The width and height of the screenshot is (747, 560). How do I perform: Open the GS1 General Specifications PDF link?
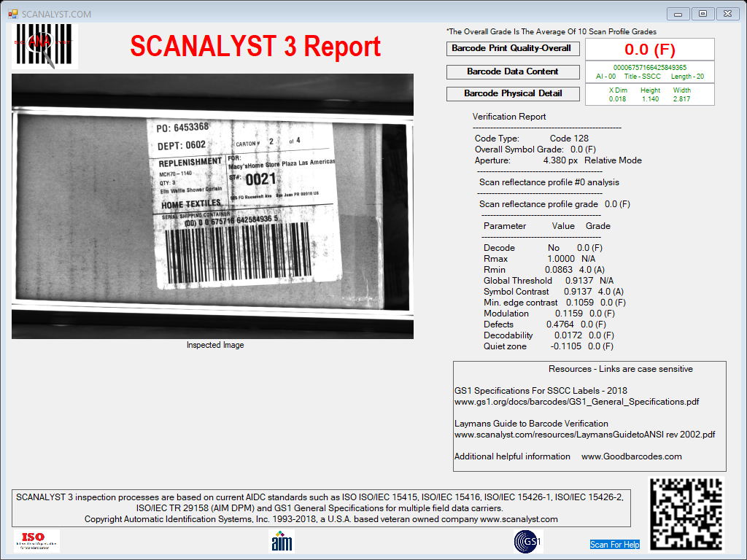coord(576,402)
